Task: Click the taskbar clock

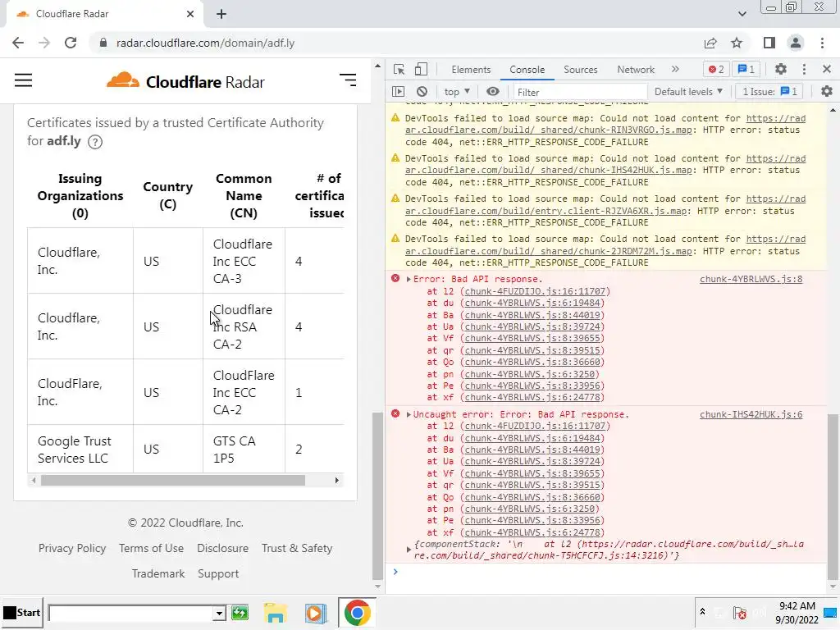Action: (x=797, y=613)
